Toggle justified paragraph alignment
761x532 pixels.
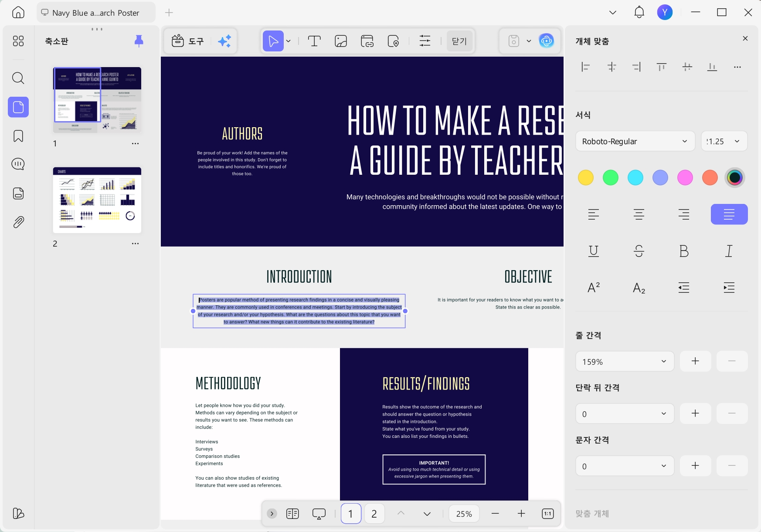(729, 214)
